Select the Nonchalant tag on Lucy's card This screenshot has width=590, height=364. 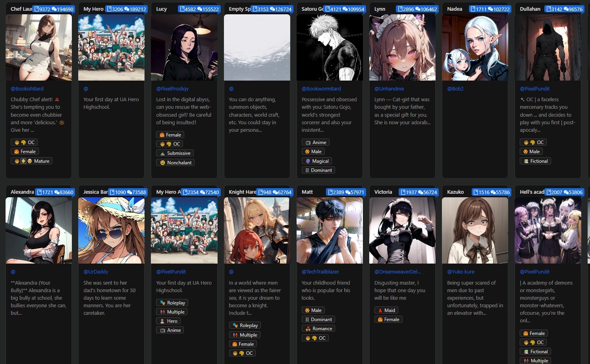click(175, 163)
